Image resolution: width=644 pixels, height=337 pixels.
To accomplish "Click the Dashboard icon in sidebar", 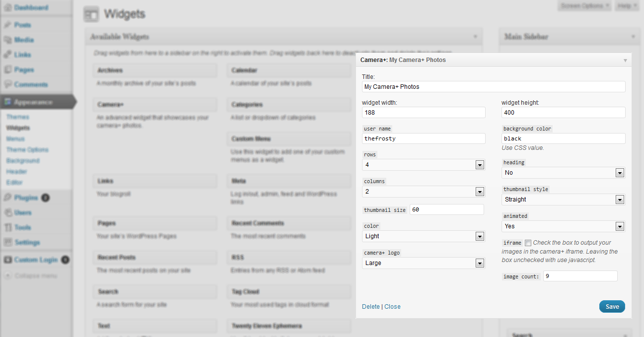I will pos(8,8).
